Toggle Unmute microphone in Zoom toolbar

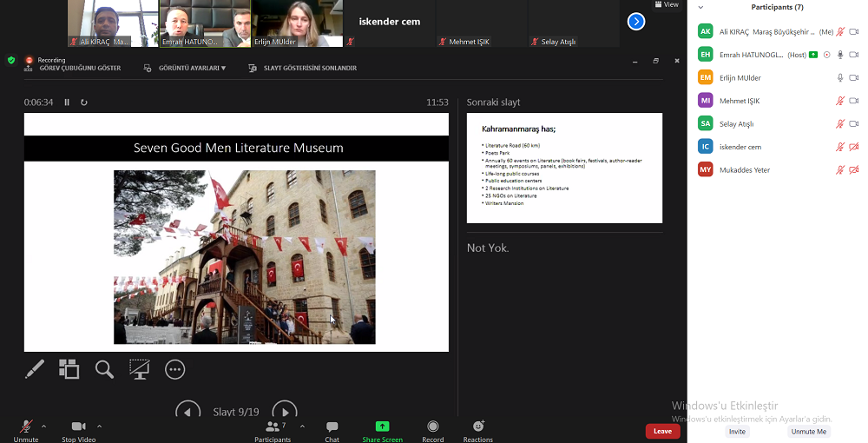point(26,429)
